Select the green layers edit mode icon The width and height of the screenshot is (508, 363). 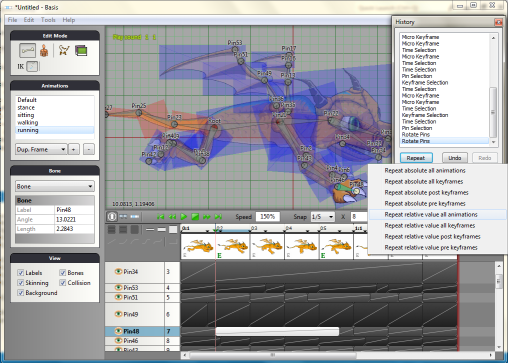pos(81,51)
